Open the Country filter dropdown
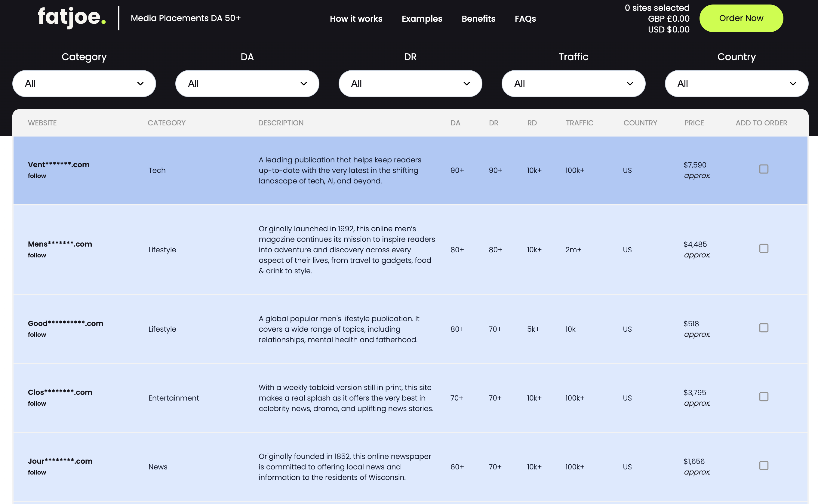This screenshot has height=504, width=818. (x=736, y=83)
